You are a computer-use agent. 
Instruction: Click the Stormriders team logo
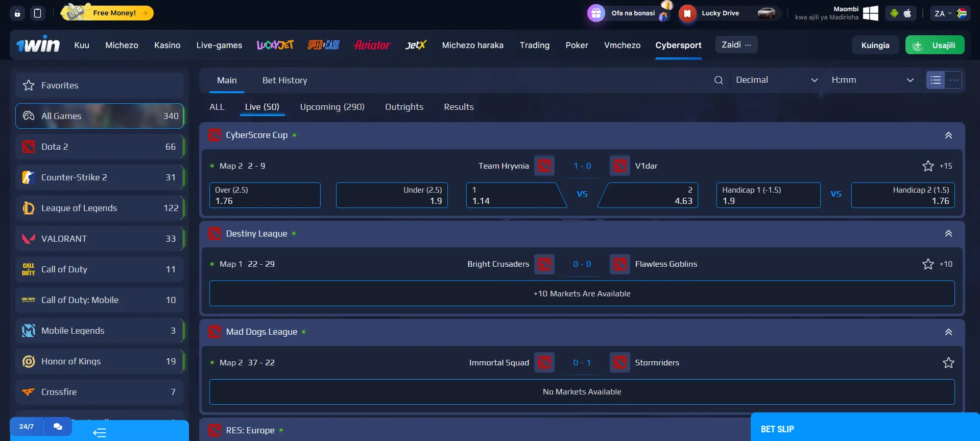[x=620, y=362]
